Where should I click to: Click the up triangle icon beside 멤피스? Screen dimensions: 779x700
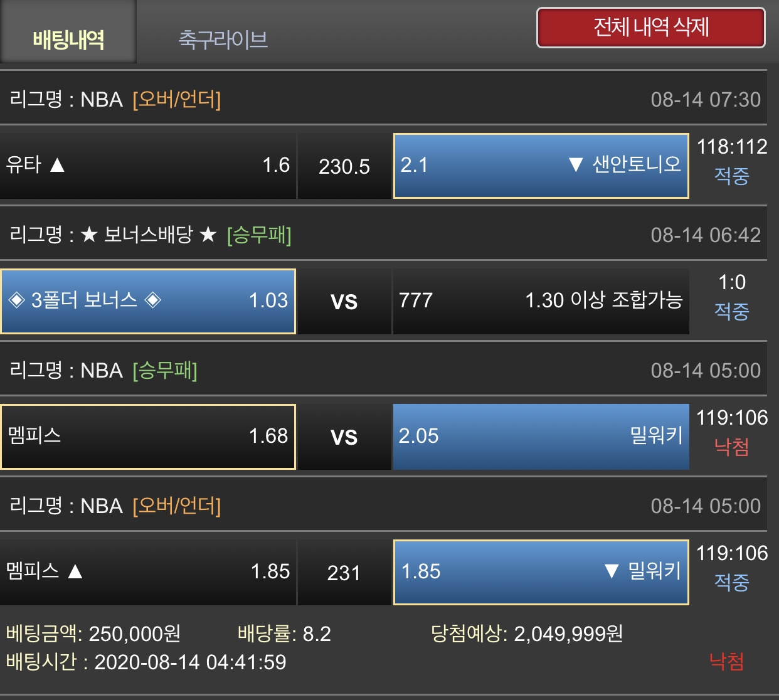tap(75, 571)
